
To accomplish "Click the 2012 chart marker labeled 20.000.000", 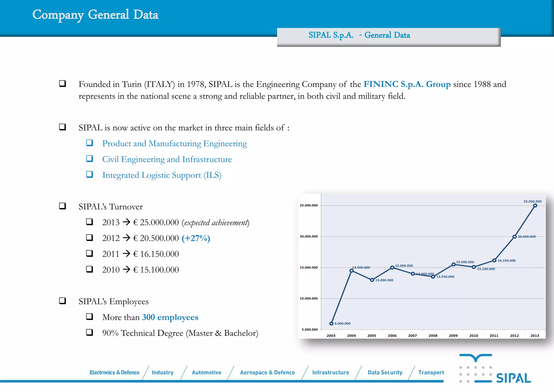I will 515,237.
